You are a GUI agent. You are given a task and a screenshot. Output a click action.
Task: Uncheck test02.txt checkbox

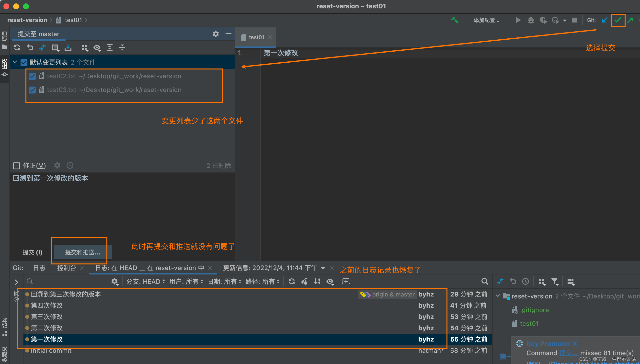point(32,76)
